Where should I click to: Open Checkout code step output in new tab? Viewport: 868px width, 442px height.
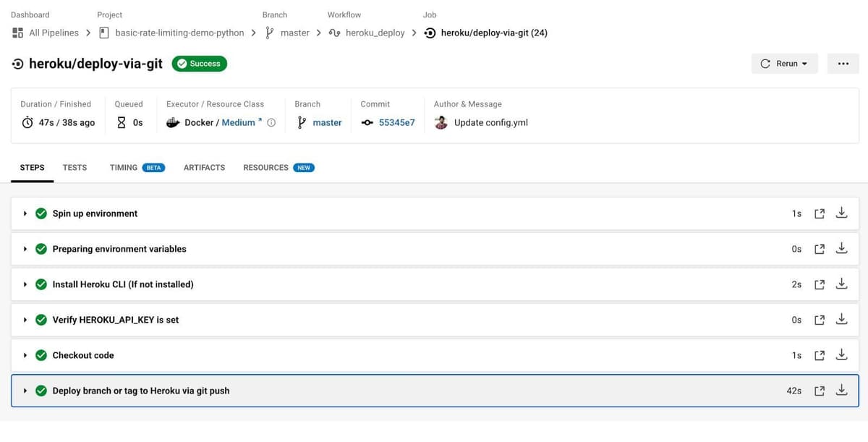[x=819, y=355]
